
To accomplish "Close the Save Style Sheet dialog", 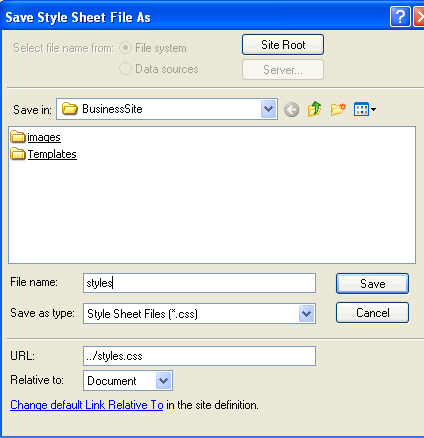I will click(x=419, y=16).
